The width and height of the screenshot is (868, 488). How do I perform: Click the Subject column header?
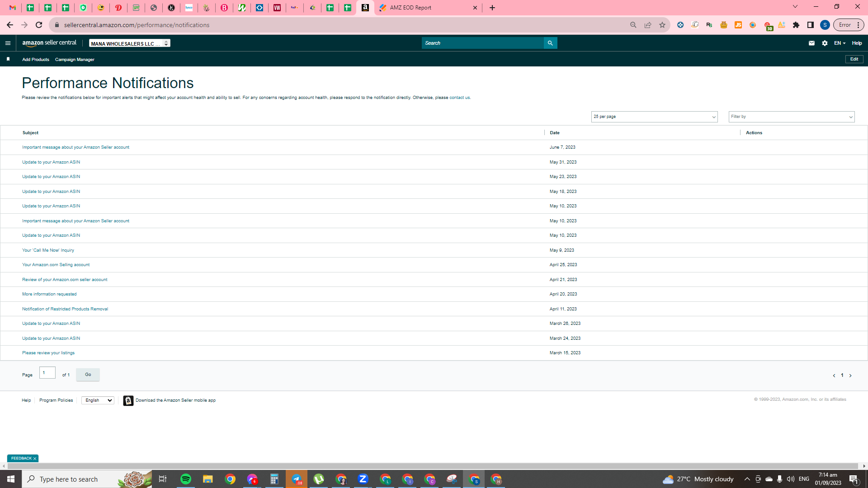(x=30, y=133)
